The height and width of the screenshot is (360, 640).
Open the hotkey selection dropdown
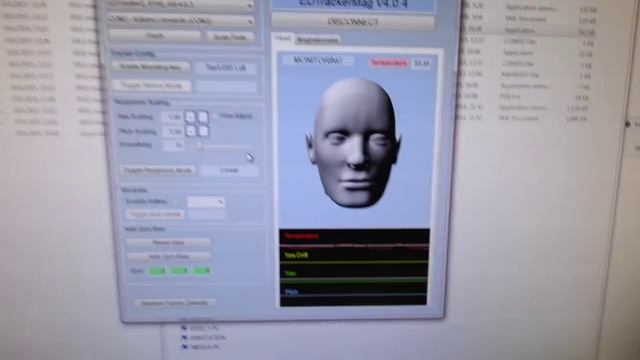[206, 202]
